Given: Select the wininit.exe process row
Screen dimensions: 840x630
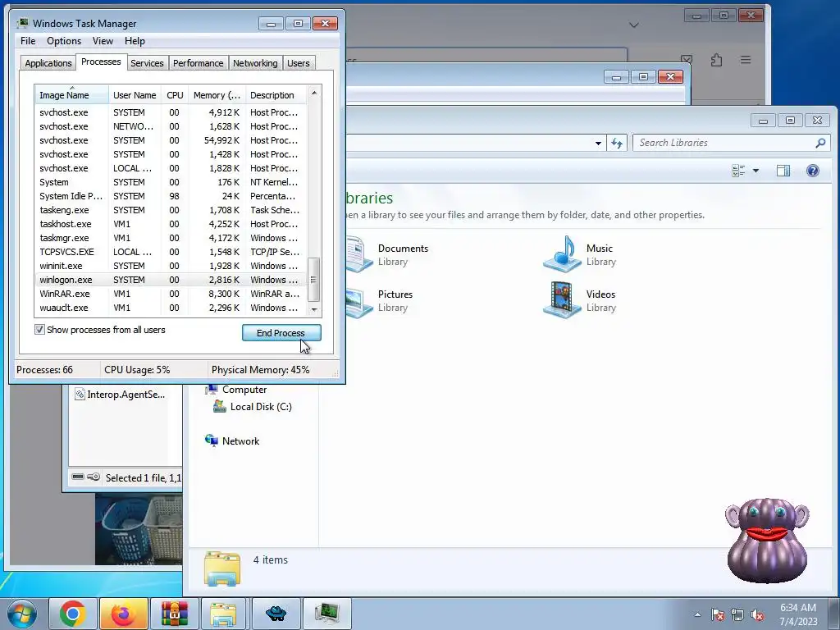Looking at the screenshot, I should pos(171,266).
